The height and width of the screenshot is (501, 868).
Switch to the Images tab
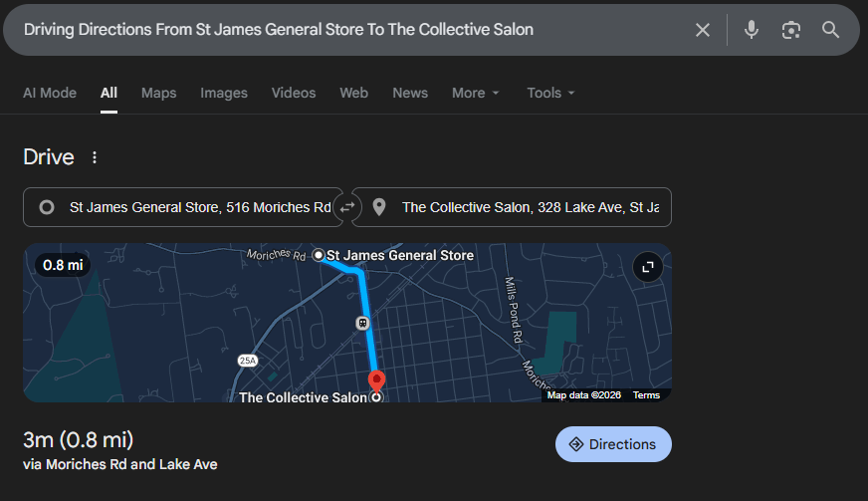click(x=224, y=93)
